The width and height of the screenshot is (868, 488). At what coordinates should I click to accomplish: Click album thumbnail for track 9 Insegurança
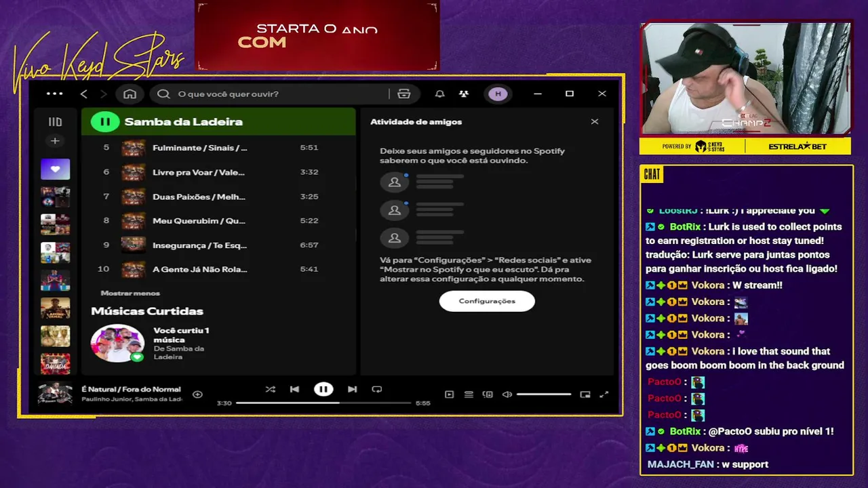(x=133, y=245)
